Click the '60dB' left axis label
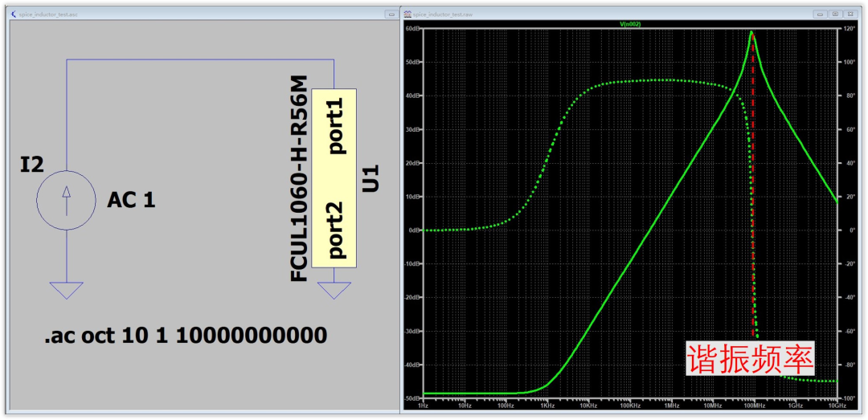 pos(413,28)
